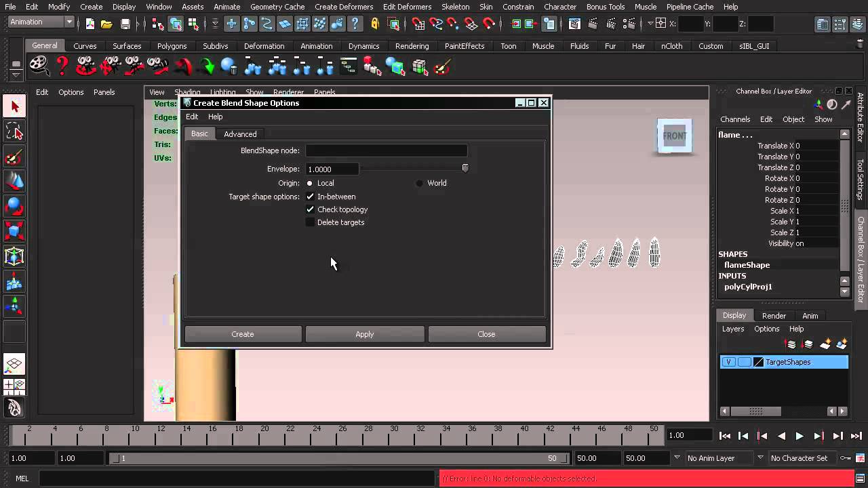Screen dimensions: 868x488
Task: Open the Render View clapperboard icon
Action: coord(574,24)
